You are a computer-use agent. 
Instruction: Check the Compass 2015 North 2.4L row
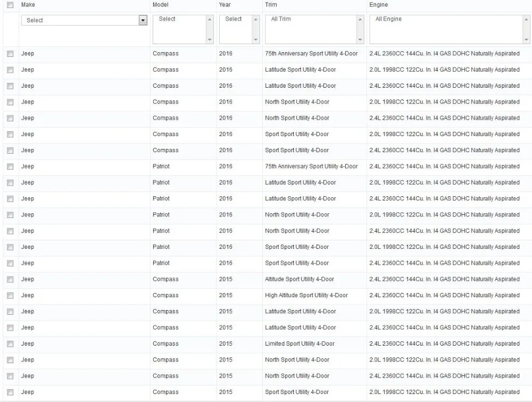click(x=10, y=376)
